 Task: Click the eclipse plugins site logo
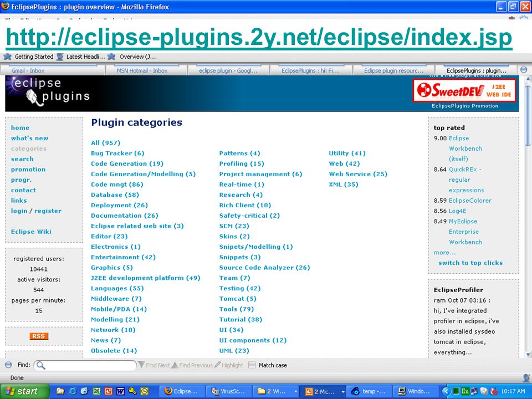(x=48, y=91)
